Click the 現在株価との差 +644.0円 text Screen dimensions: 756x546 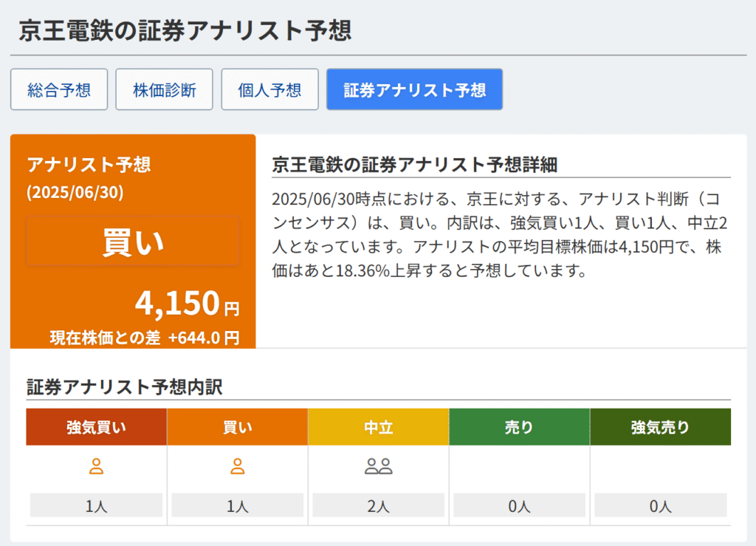(x=145, y=338)
